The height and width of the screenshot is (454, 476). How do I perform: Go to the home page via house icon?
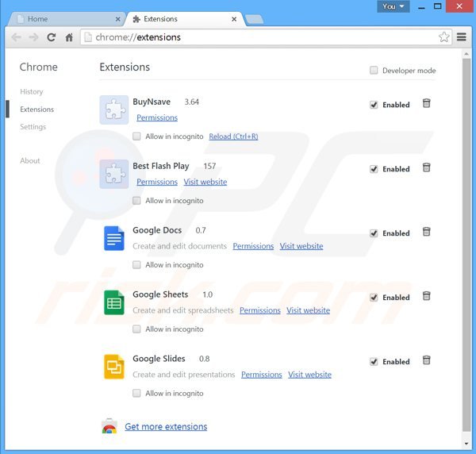69,37
